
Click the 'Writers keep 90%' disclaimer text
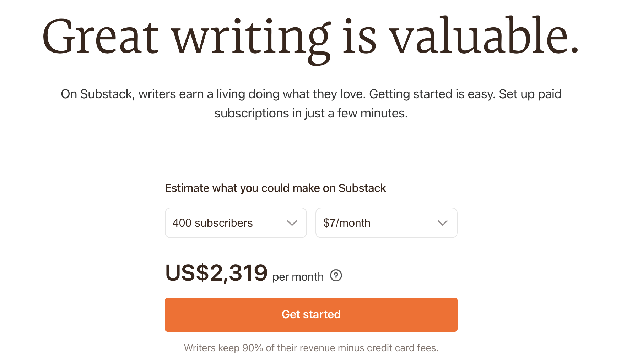point(311,348)
